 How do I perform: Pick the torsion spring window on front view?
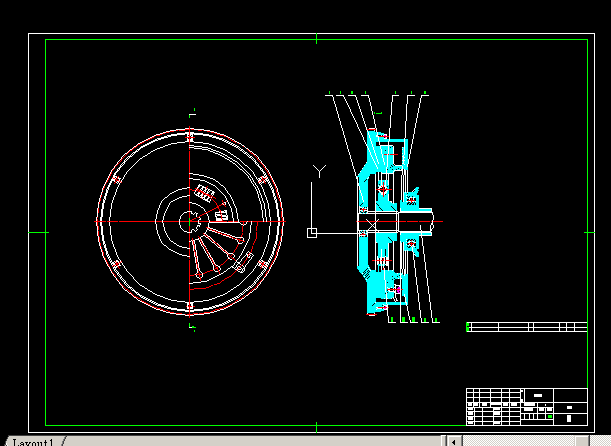point(205,192)
